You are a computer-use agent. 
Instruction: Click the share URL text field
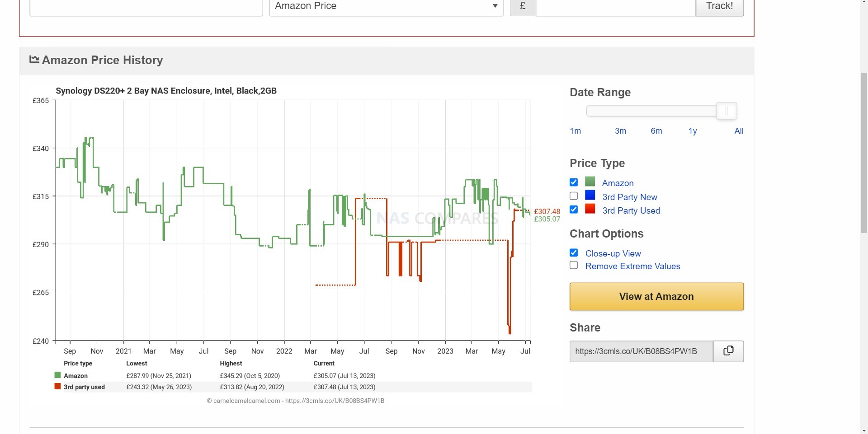pyautogui.click(x=642, y=351)
